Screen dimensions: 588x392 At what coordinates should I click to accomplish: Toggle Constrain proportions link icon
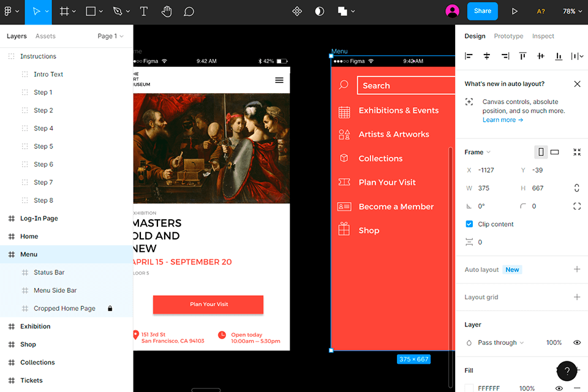[x=577, y=188]
